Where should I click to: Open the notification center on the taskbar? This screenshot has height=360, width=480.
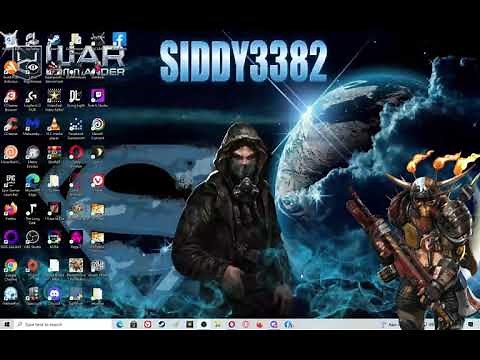point(471,324)
